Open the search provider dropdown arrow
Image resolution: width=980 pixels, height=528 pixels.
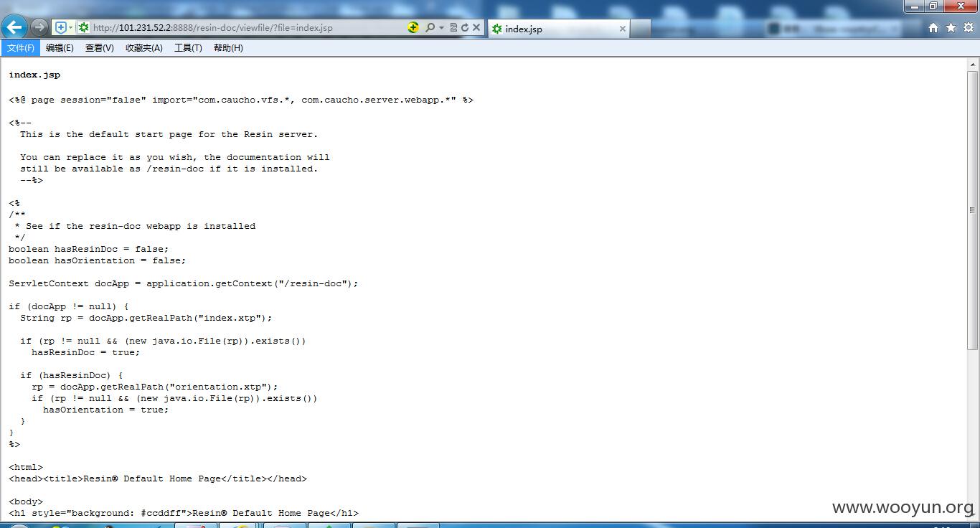(441, 27)
